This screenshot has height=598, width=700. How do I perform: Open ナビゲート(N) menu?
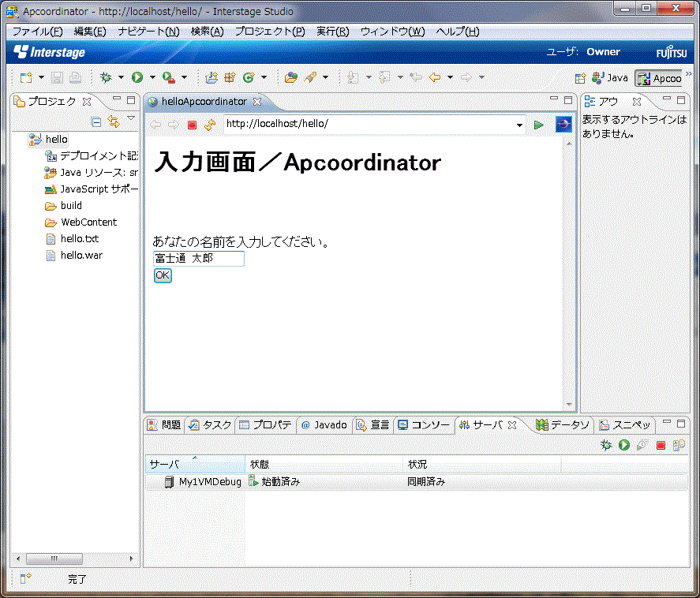pos(148,32)
